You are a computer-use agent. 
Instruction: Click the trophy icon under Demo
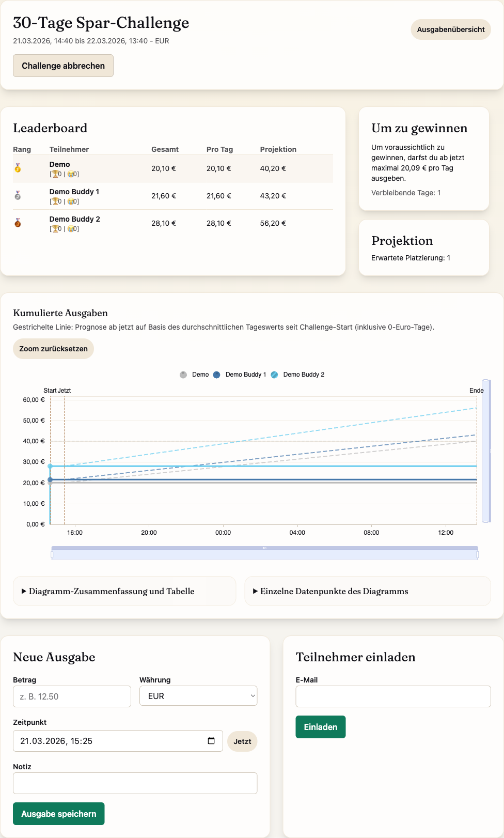click(55, 174)
